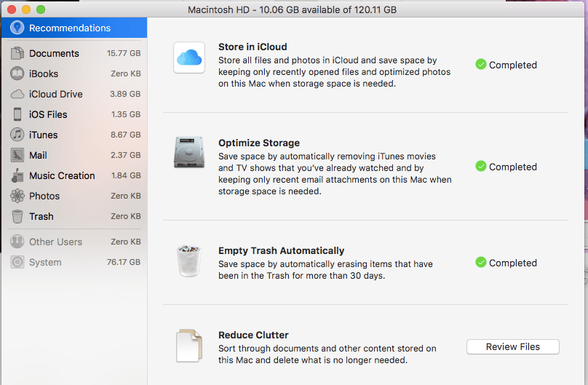Click the 76.17 GB System size value
588x385 pixels.
pyautogui.click(x=124, y=262)
